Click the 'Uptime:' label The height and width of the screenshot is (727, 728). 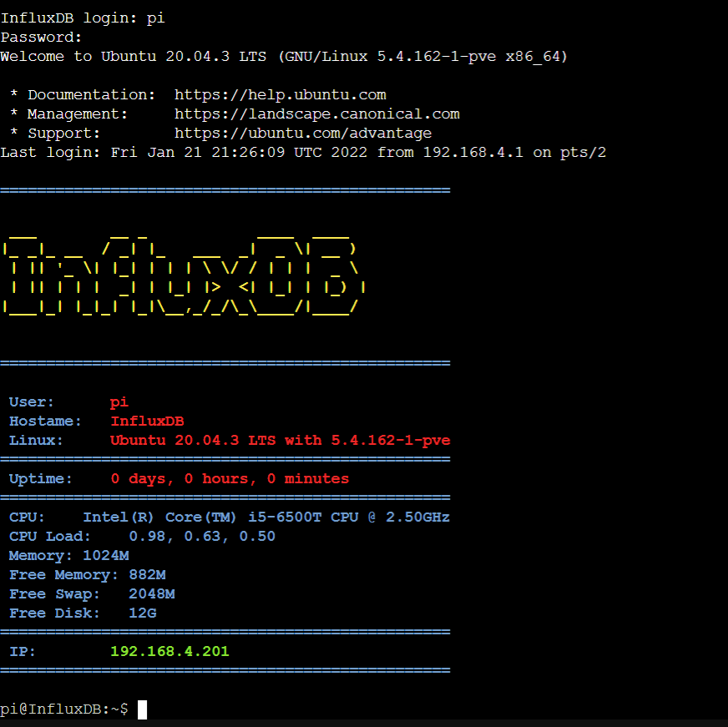tap(41, 478)
